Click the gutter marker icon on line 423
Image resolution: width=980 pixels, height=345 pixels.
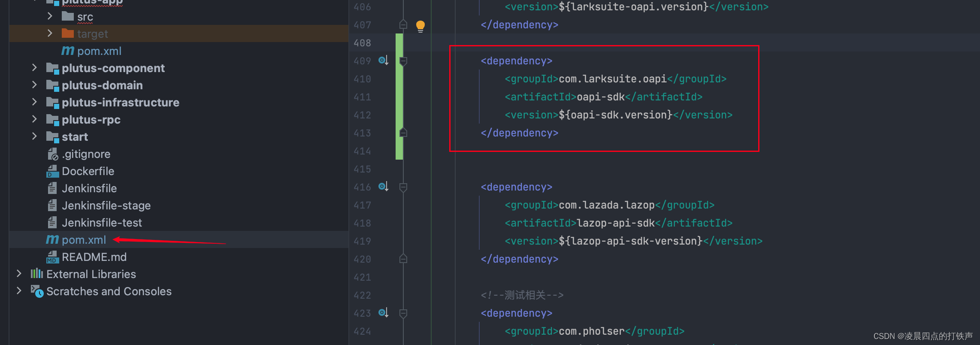[x=383, y=313]
